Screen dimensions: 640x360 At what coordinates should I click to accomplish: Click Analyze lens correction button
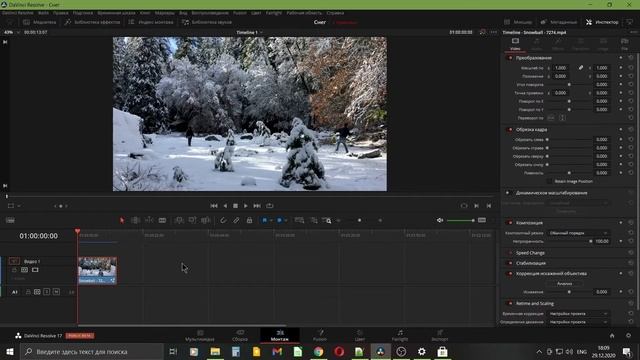tap(564, 284)
